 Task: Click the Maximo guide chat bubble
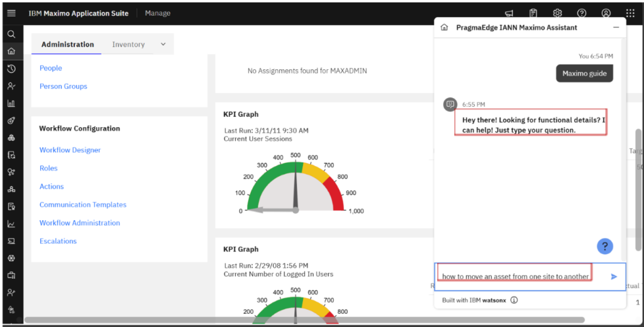point(584,74)
